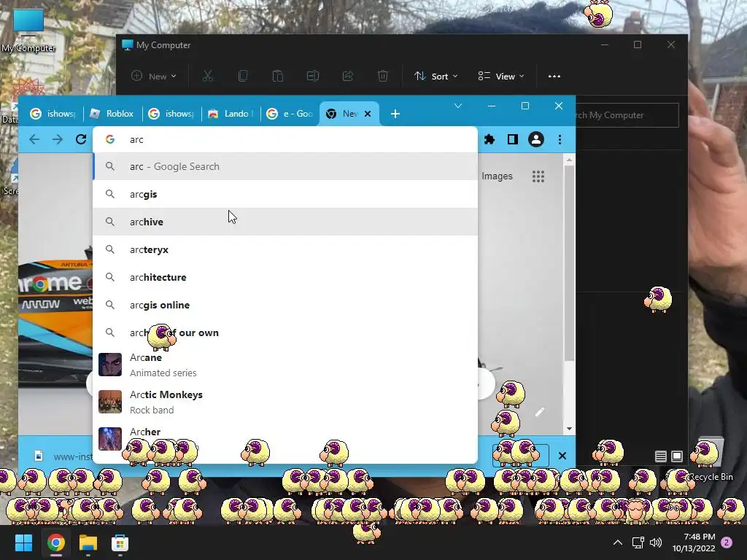
Task: Click scrollbar up arrow in Chrome
Action: click(x=569, y=160)
